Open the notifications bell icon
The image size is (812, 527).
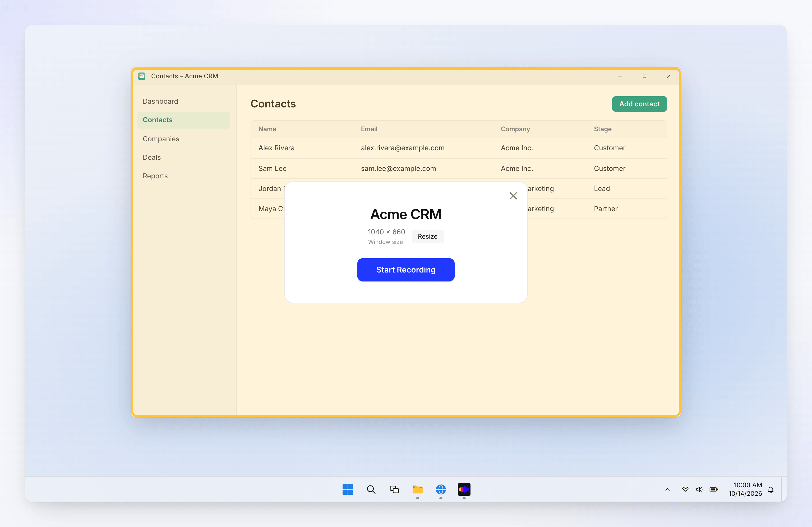click(771, 490)
